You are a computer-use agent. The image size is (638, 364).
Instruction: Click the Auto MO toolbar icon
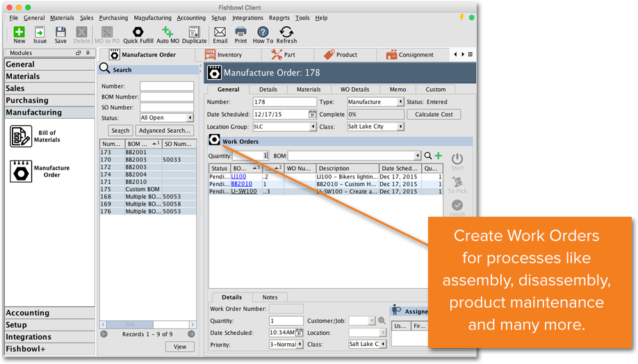[x=167, y=32]
